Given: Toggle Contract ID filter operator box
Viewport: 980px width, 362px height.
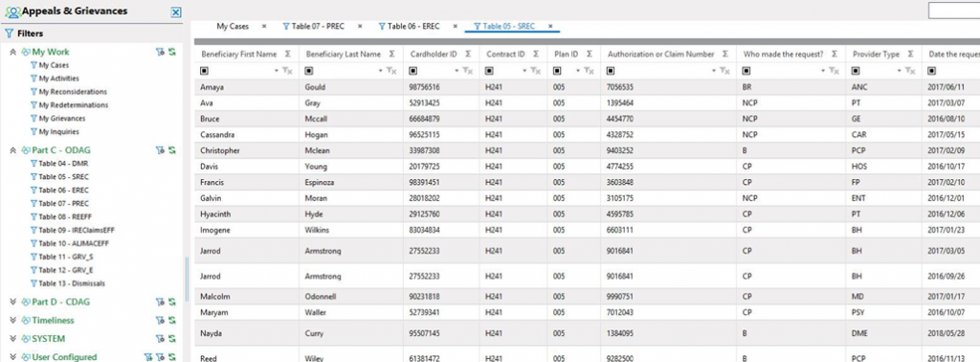Looking at the screenshot, I should [x=489, y=71].
